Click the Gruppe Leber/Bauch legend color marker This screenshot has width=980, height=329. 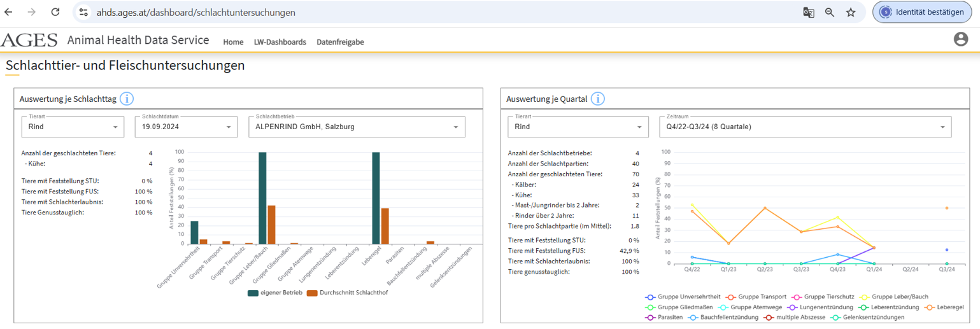[863, 297]
